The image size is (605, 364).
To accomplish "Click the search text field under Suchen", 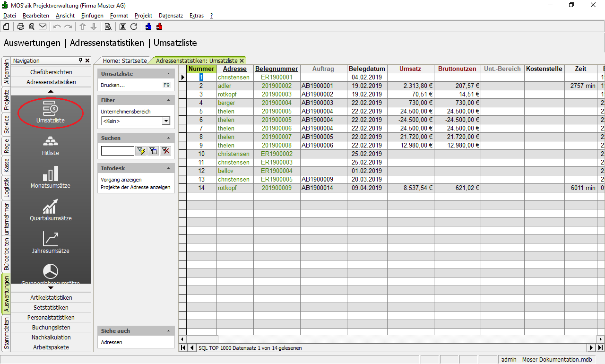I will 117,151.
